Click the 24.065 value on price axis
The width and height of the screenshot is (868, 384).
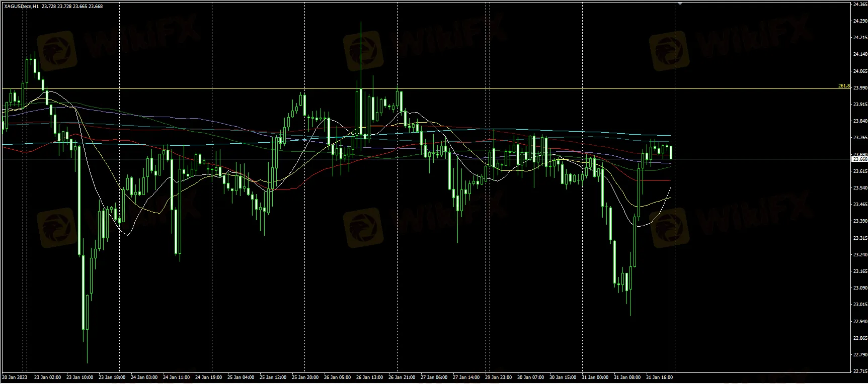point(859,71)
